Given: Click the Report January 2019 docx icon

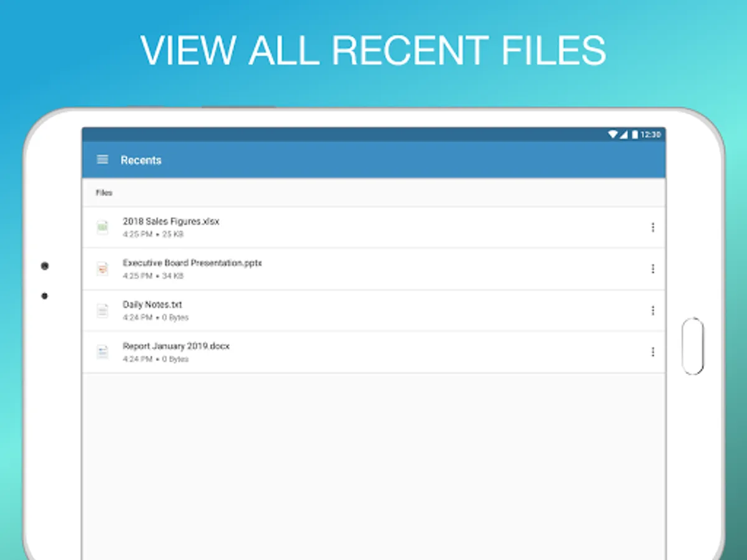Looking at the screenshot, I should click(x=103, y=352).
